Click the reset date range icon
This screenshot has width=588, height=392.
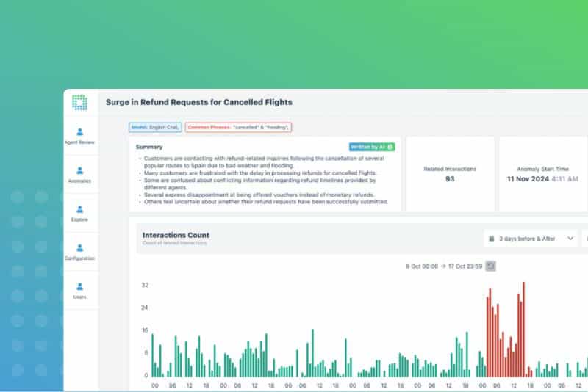(491, 266)
